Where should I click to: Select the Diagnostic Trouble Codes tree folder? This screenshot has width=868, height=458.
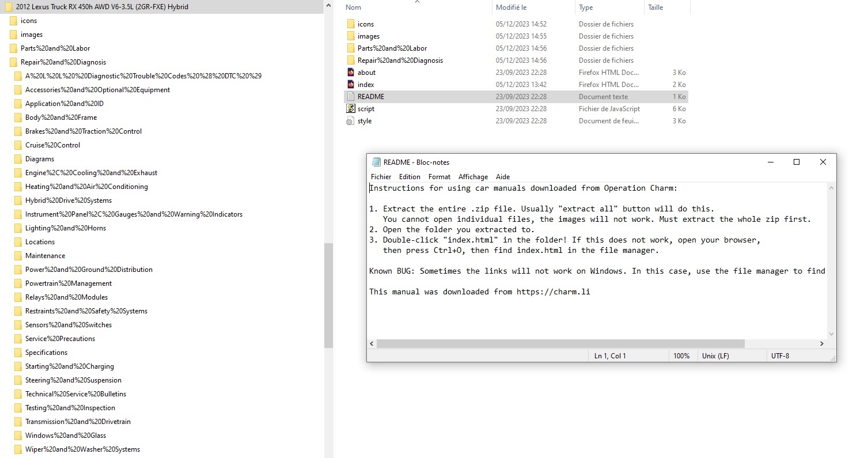143,76
